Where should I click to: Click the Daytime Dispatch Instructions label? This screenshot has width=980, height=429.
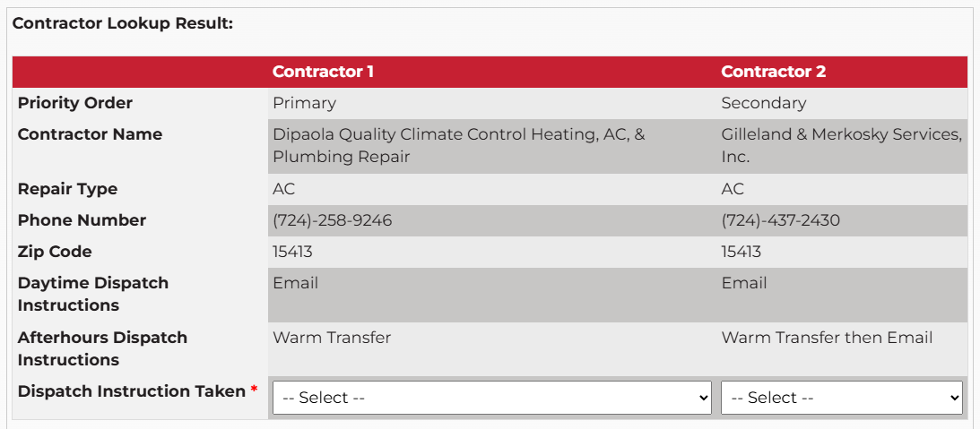click(x=93, y=294)
